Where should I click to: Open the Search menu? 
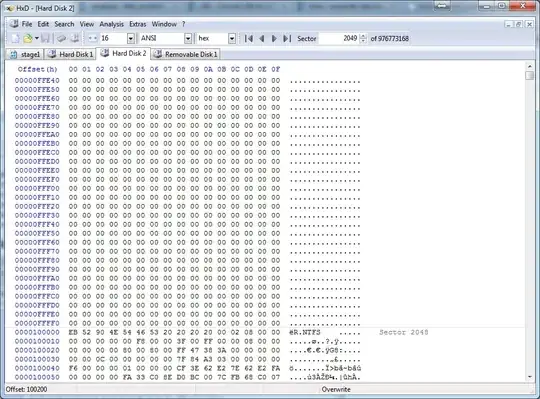[64, 24]
